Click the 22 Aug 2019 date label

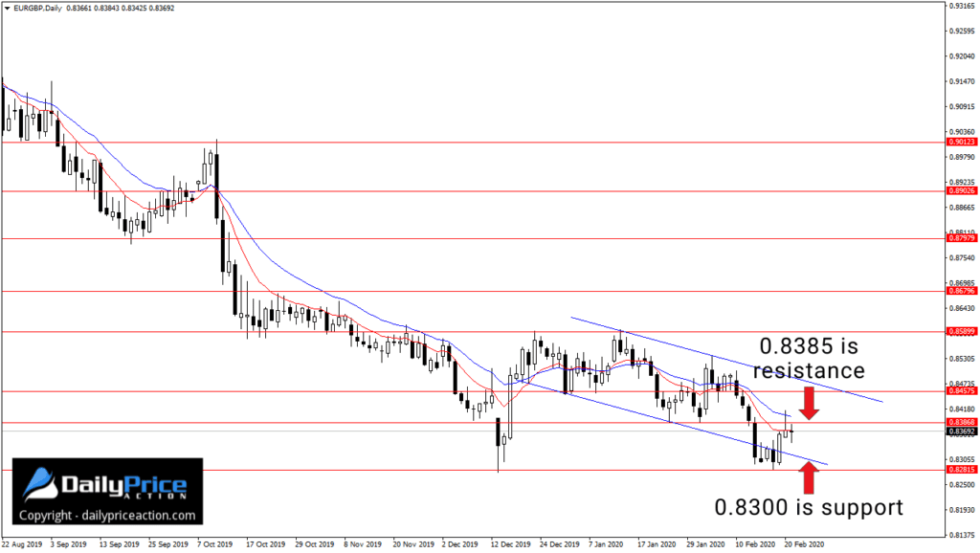pyautogui.click(x=22, y=544)
